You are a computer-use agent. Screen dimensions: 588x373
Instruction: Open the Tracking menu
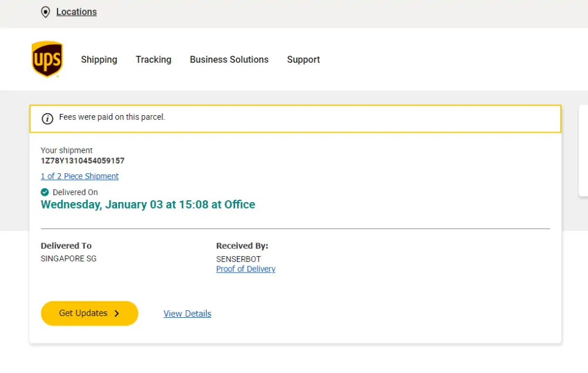pyautogui.click(x=153, y=59)
